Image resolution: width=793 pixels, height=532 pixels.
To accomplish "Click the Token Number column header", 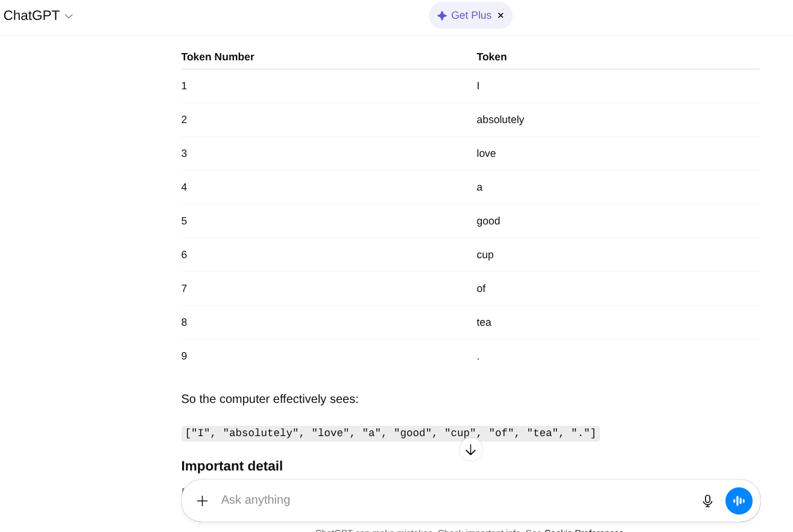I will pos(218,57).
